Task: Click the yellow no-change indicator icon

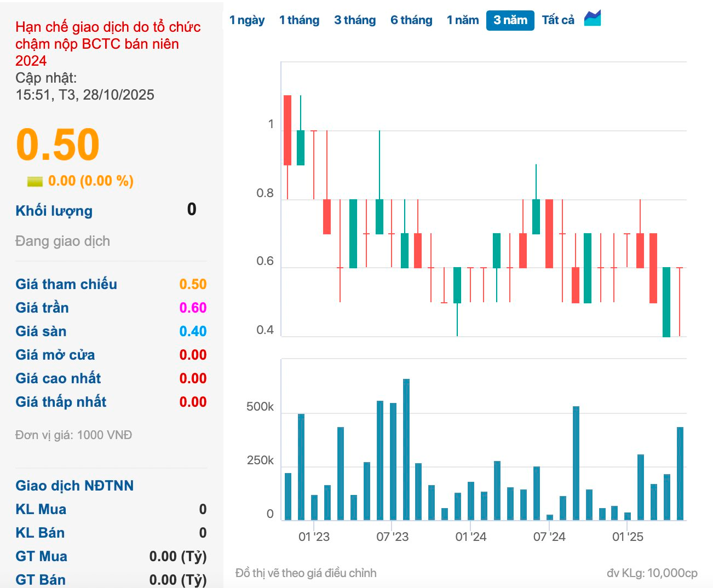Action: (34, 181)
